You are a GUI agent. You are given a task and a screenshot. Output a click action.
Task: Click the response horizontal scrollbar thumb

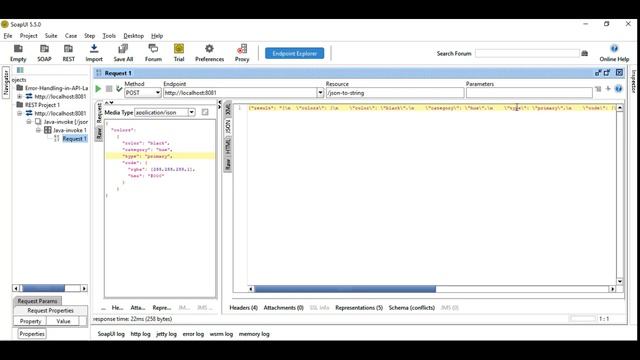click(x=345, y=289)
